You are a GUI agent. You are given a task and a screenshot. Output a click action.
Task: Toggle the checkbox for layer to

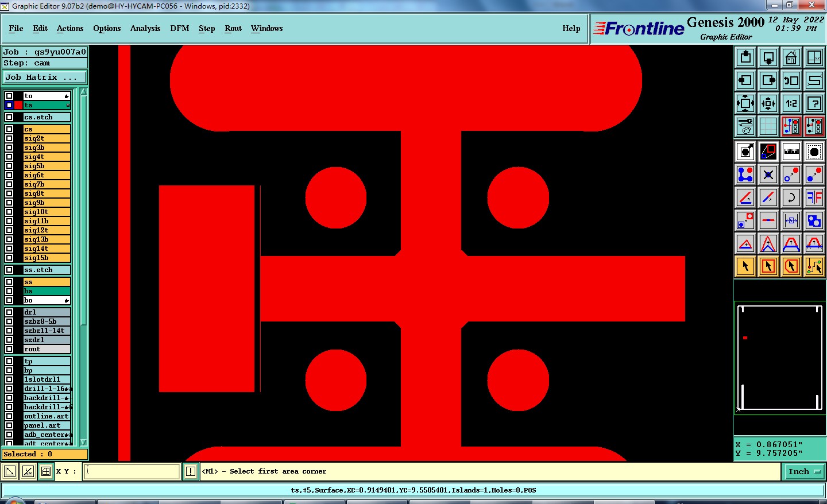tap(9, 96)
